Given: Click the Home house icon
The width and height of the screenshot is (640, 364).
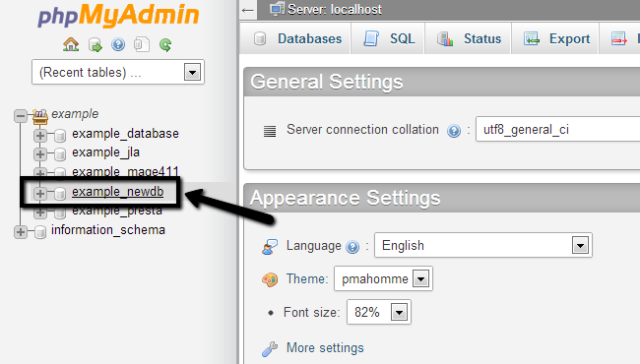Looking at the screenshot, I should tap(71, 44).
